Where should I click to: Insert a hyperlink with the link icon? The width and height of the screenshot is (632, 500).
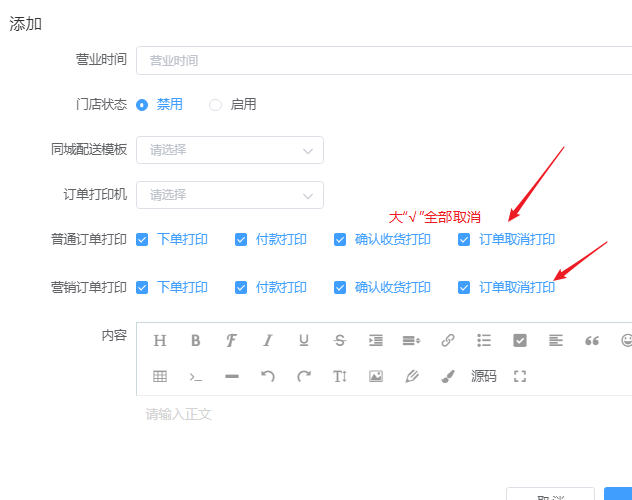pos(448,341)
